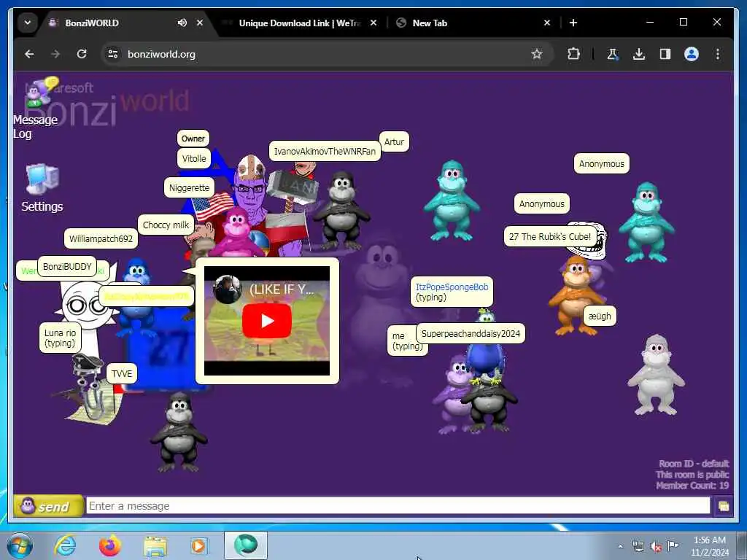This screenshot has height=560, width=747.
Task: Go back with the browser back arrow
Action: [x=29, y=54]
